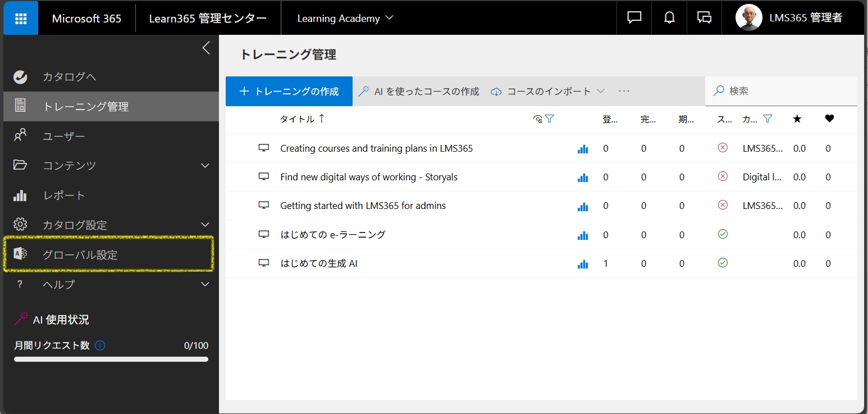This screenshot has width=868, height=414.
Task: Click the Learn365 管理センター title
Action: [208, 18]
